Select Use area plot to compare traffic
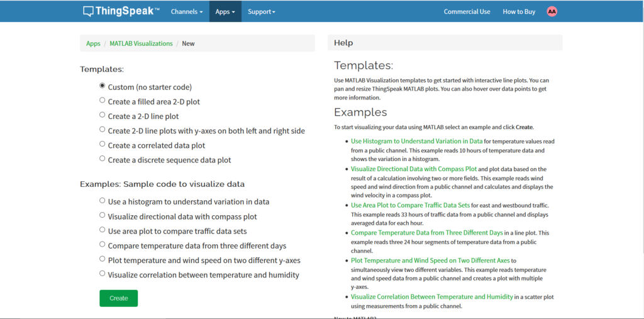 (103, 230)
